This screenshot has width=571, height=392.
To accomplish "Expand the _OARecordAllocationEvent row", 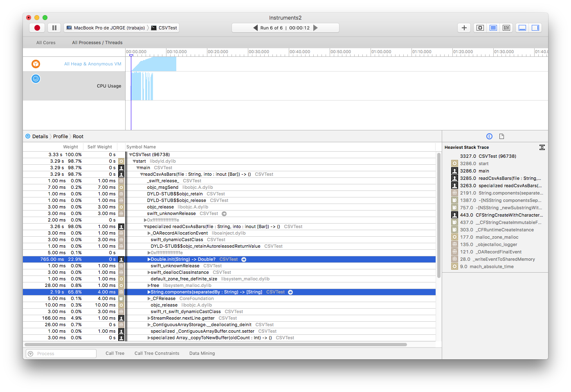I will tap(149, 233).
